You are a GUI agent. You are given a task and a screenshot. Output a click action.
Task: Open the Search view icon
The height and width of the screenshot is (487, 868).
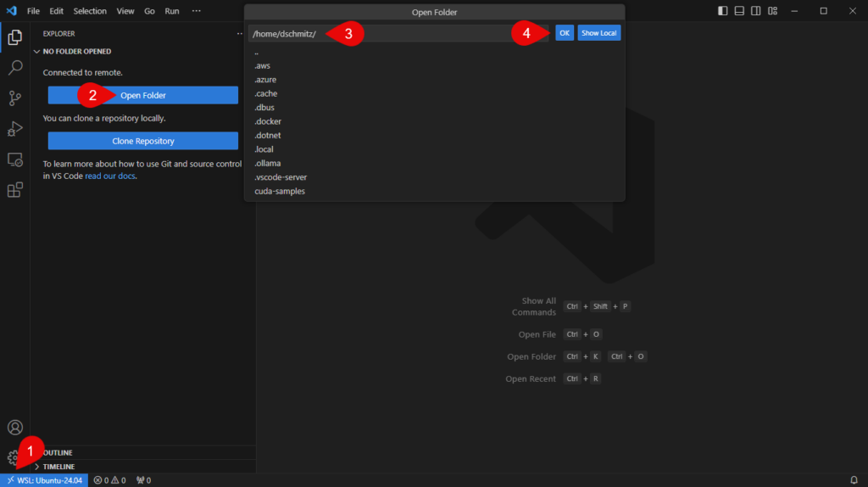[x=15, y=68]
